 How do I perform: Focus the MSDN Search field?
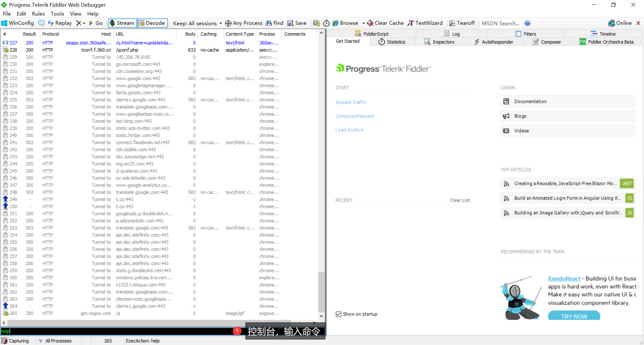pyautogui.click(x=500, y=23)
